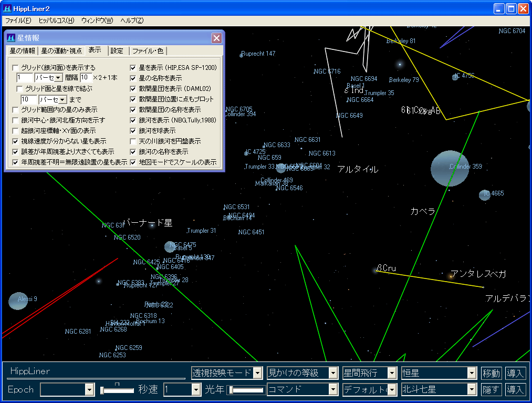
Task: Expand the コマンド command dropdown
Action: tap(333, 390)
